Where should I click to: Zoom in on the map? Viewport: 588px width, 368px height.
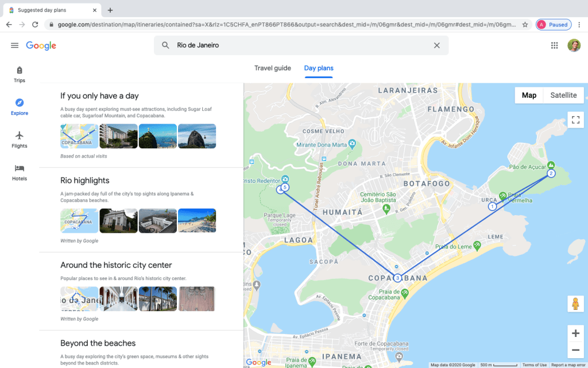(575, 333)
